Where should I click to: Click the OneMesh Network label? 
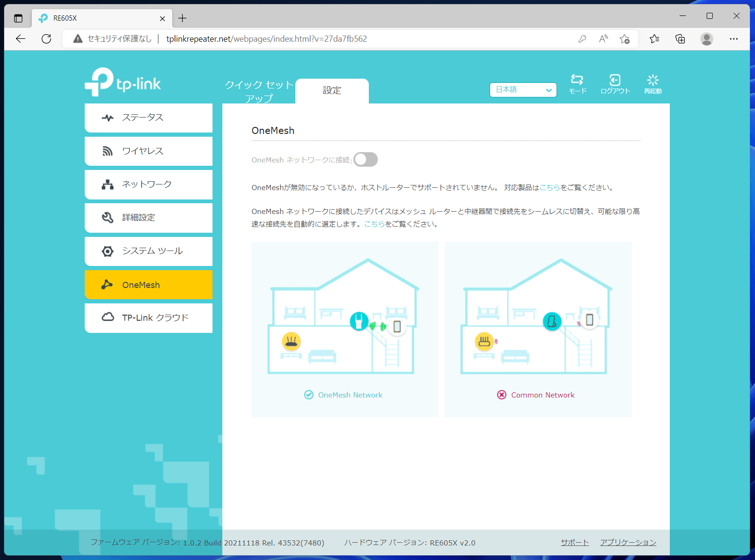(350, 395)
